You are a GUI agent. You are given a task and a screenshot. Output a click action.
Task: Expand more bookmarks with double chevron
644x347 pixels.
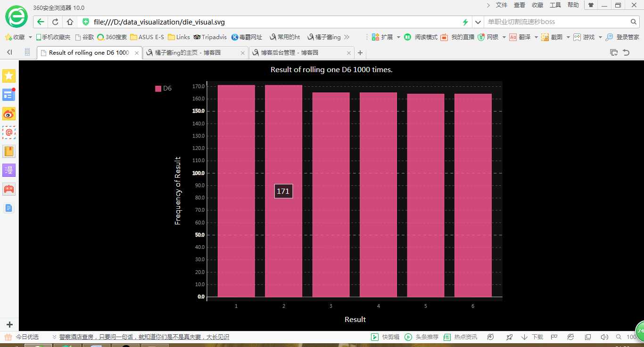(347, 37)
